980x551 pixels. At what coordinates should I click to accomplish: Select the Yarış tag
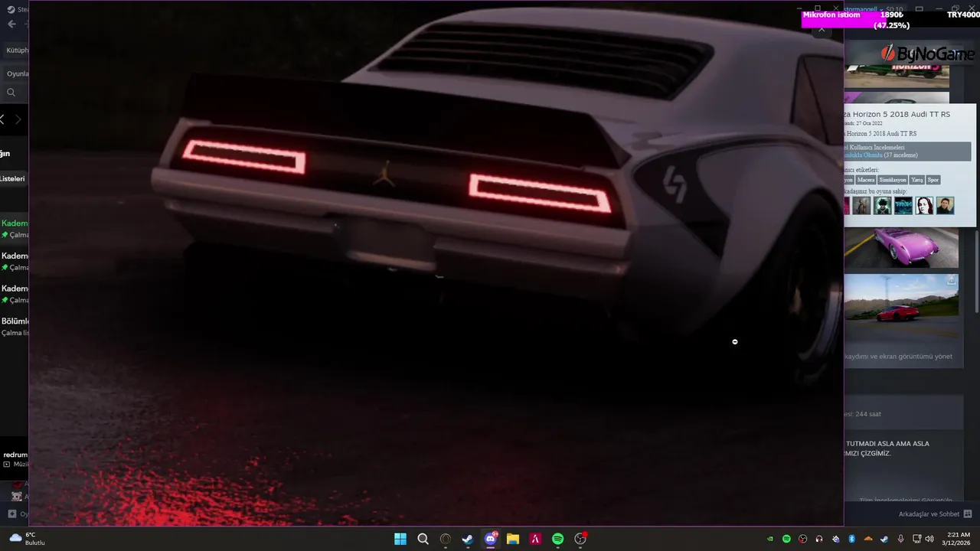[x=916, y=180]
